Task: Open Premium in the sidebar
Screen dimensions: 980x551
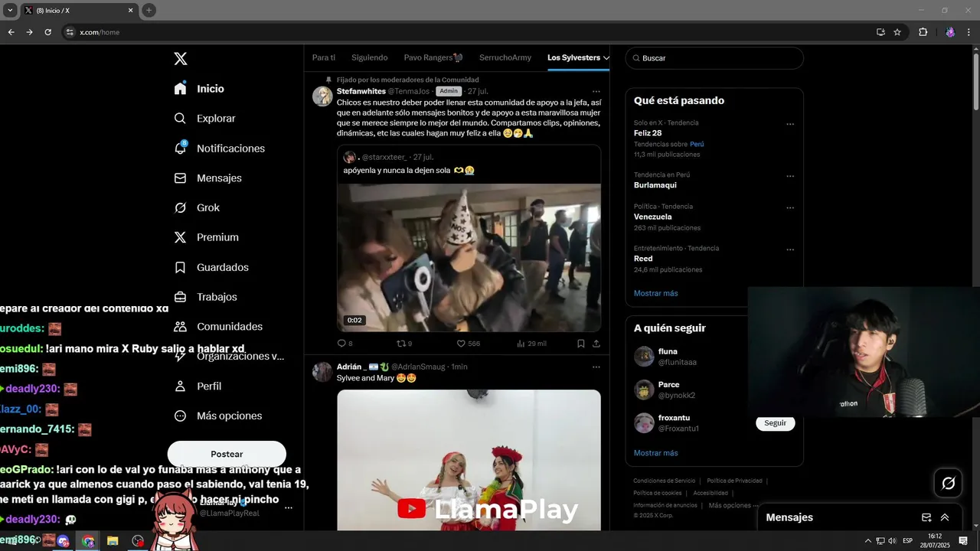Action: (206, 237)
